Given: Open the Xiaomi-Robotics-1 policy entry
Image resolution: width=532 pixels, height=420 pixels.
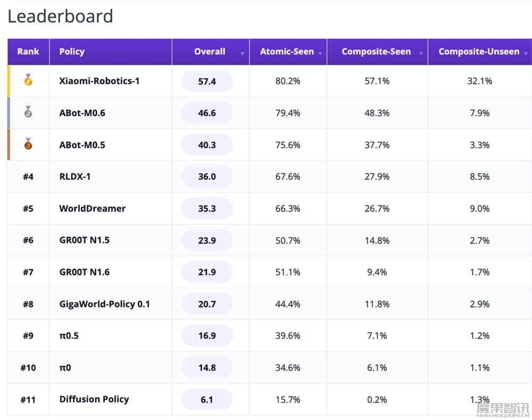Looking at the screenshot, I should click(x=99, y=81).
